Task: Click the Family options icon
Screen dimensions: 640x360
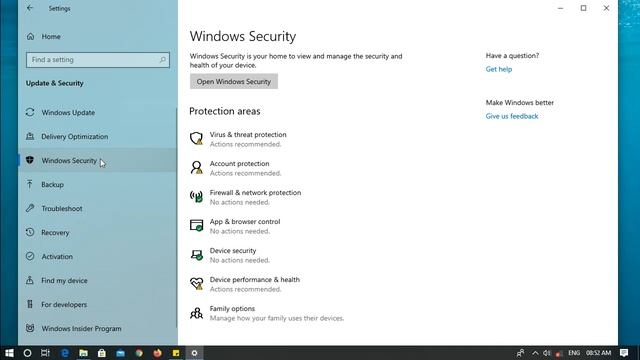Action: pos(196,313)
